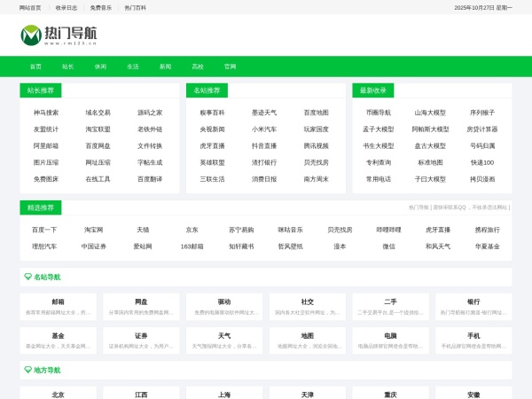Click 文件转换 link

[150, 145]
